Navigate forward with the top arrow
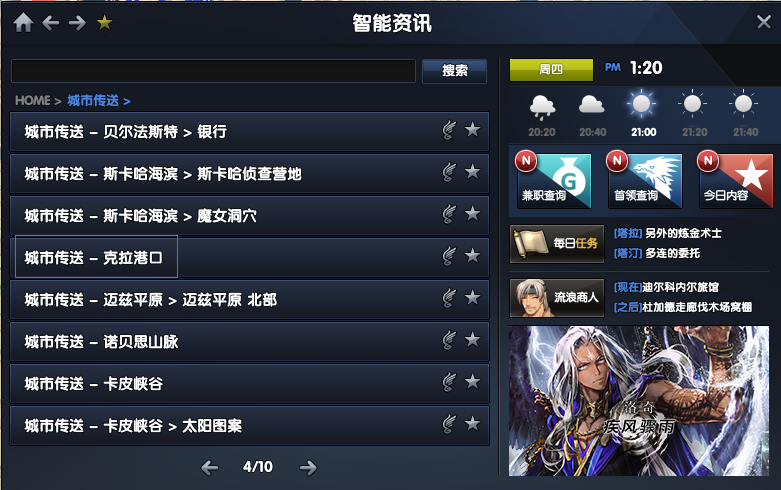The image size is (781, 490). tap(77, 22)
